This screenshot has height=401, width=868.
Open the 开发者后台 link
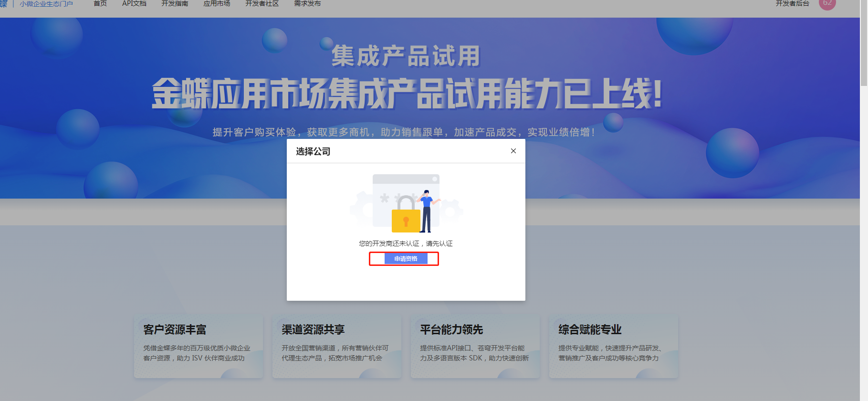793,4
